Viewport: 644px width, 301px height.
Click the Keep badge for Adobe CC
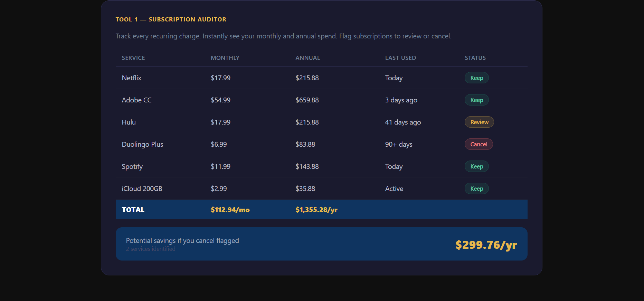(476, 100)
